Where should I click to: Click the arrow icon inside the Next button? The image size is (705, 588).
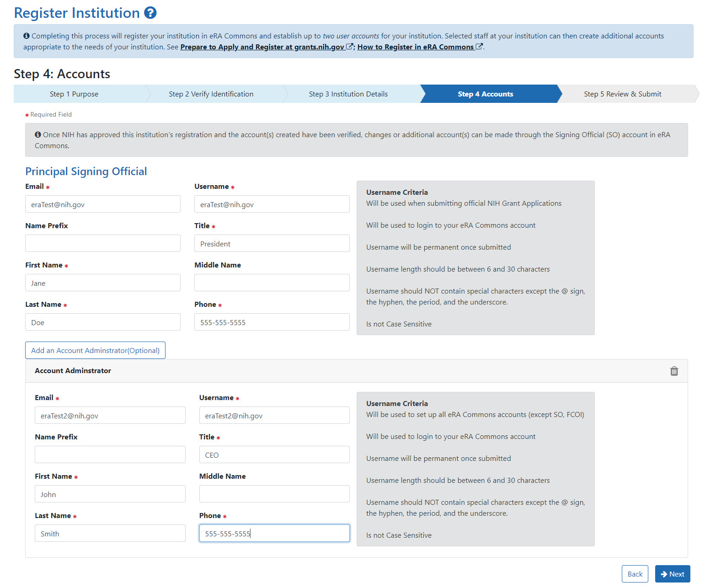coord(664,574)
